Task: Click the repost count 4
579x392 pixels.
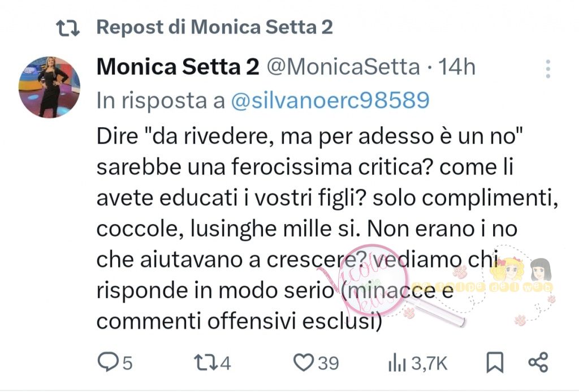Action: (226, 363)
